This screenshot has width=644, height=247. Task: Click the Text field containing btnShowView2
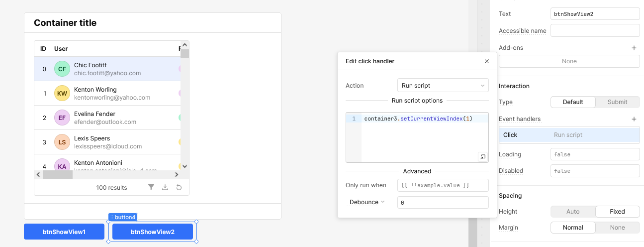pyautogui.click(x=595, y=14)
